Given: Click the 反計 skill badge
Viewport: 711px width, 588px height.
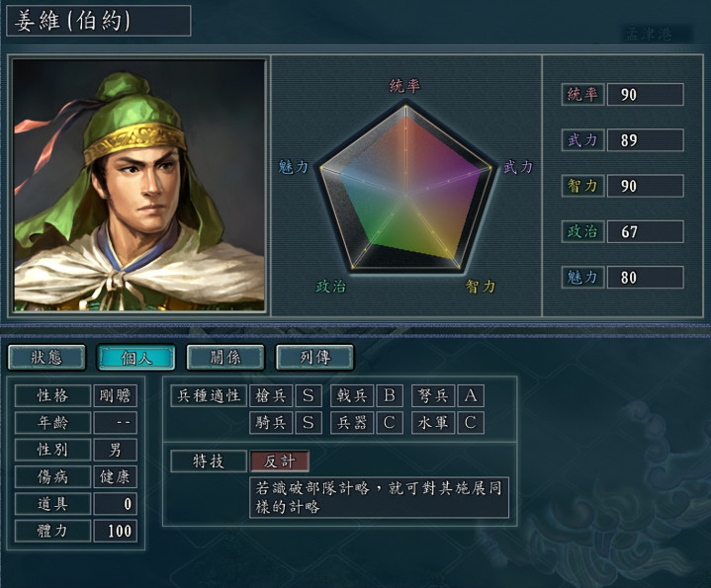Looking at the screenshot, I should coord(280,461).
